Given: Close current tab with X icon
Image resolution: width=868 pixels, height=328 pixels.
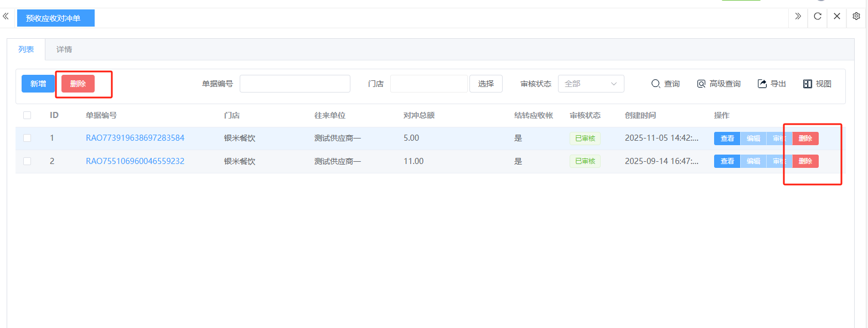Looking at the screenshot, I should (x=836, y=17).
